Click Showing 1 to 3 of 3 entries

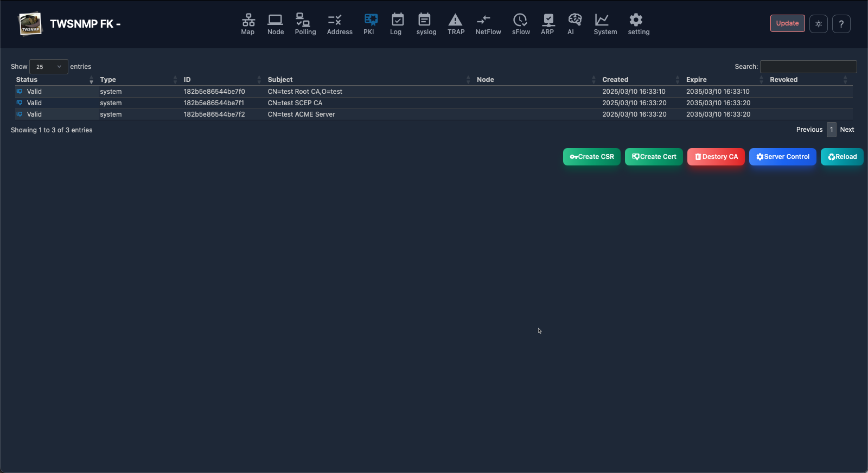pos(52,130)
